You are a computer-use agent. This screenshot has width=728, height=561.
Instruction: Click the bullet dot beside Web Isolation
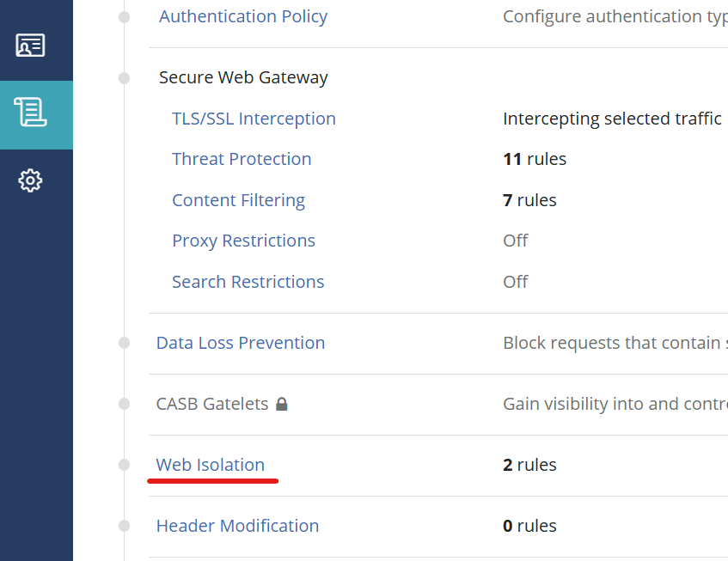coord(125,465)
